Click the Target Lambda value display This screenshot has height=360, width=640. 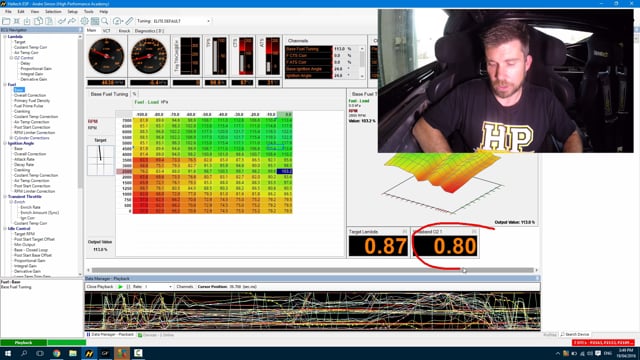(378, 246)
